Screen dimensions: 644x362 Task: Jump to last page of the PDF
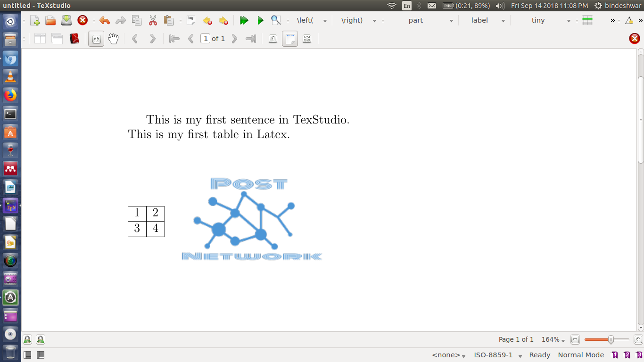[x=251, y=39]
